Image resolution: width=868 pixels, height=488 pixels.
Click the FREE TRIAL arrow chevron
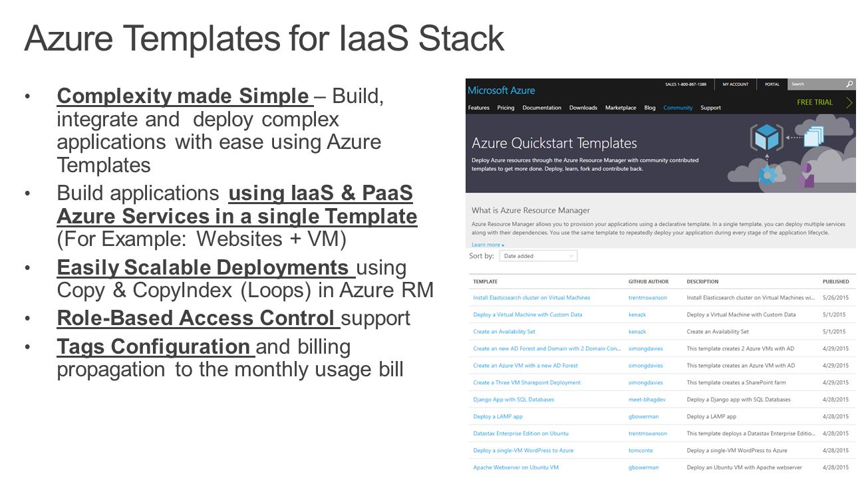849,102
